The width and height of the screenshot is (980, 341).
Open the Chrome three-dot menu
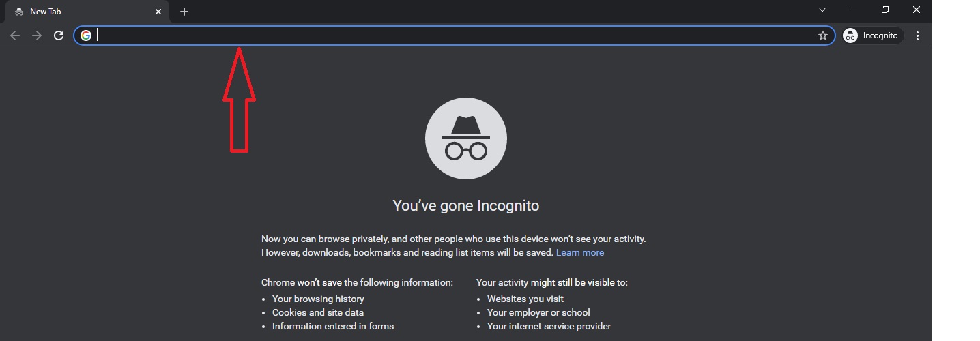point(917,35)
